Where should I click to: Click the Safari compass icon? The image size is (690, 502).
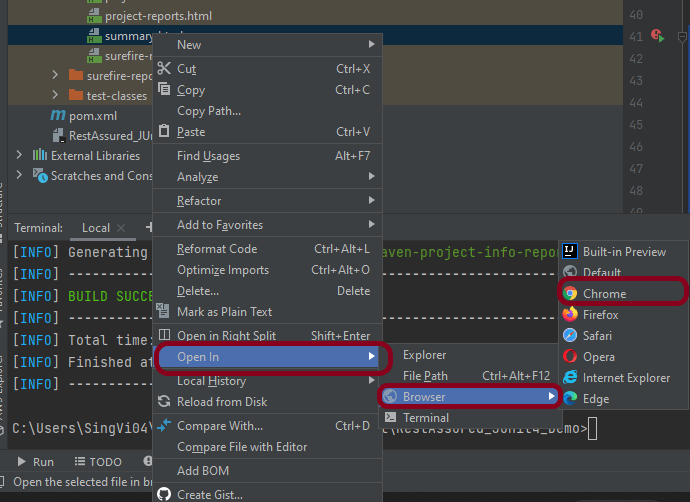pos(570,336)
